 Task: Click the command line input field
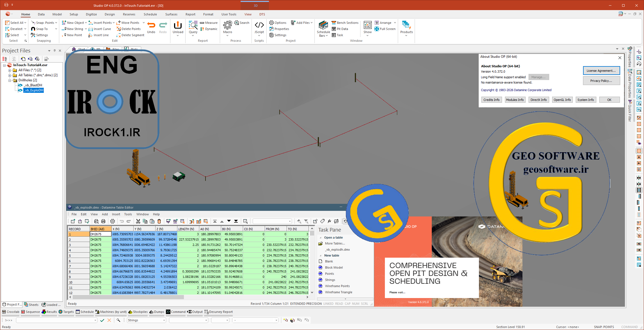pyautogui.click(x=56, y=320)
